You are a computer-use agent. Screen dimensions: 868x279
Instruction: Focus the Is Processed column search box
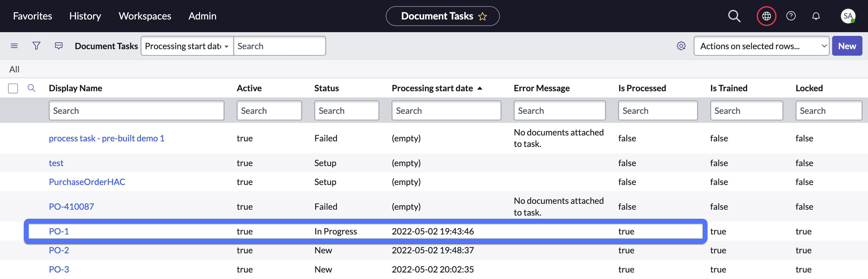coord(658,110)
